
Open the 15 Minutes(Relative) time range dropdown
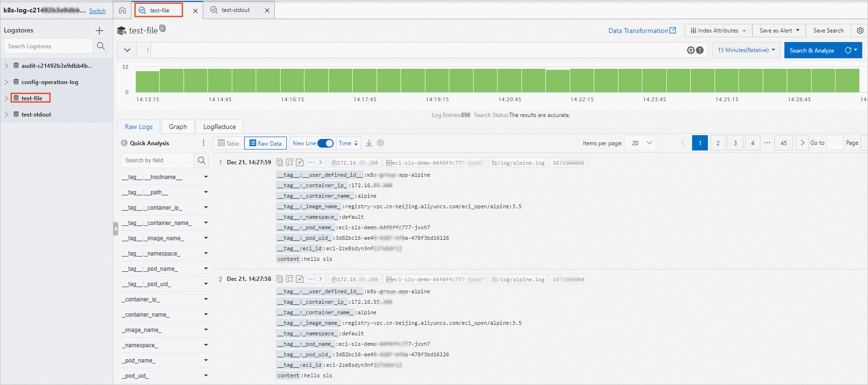[746, 50]
